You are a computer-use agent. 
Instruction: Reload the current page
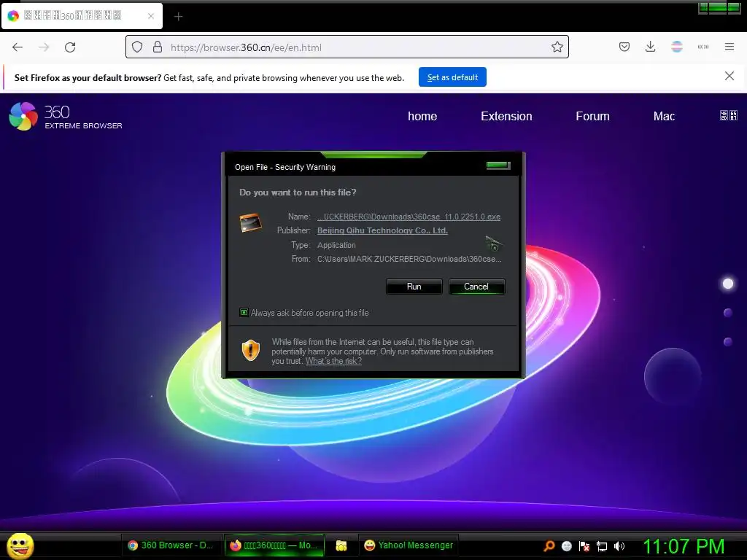(x=70, y=47)
